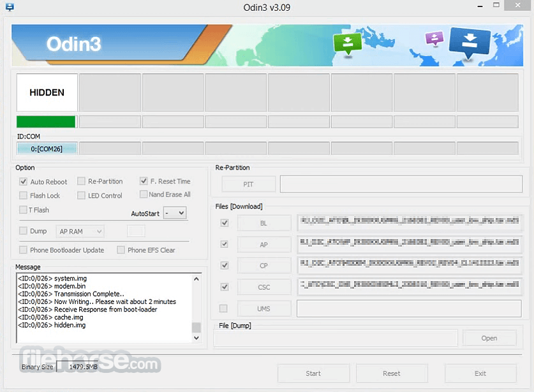Click the green download bubble icon in banner
This screenshot has width=534, height=392.
click(x=347, y=43)
